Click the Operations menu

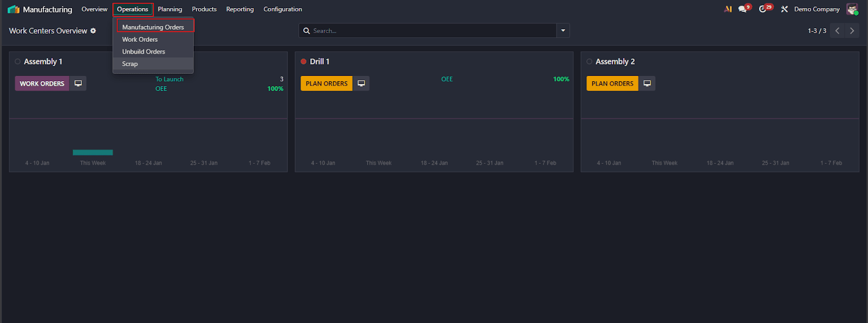coord(132,9)
